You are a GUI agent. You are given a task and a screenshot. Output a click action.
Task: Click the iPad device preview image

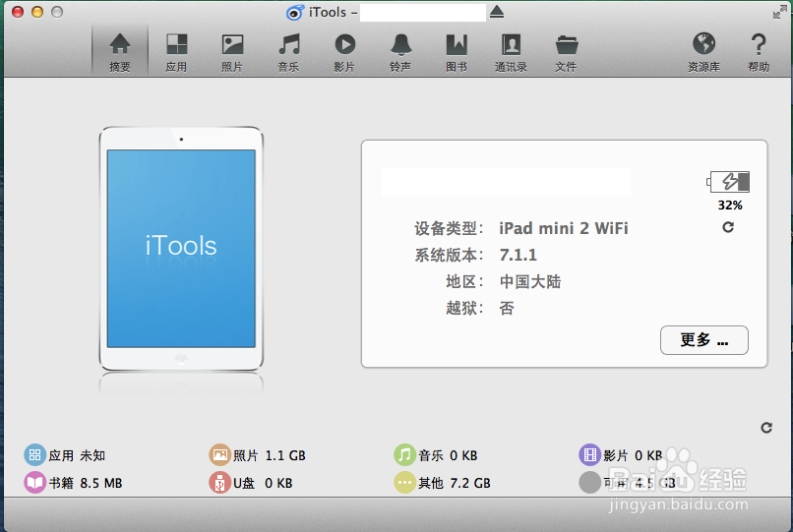[x=181, y=249]
